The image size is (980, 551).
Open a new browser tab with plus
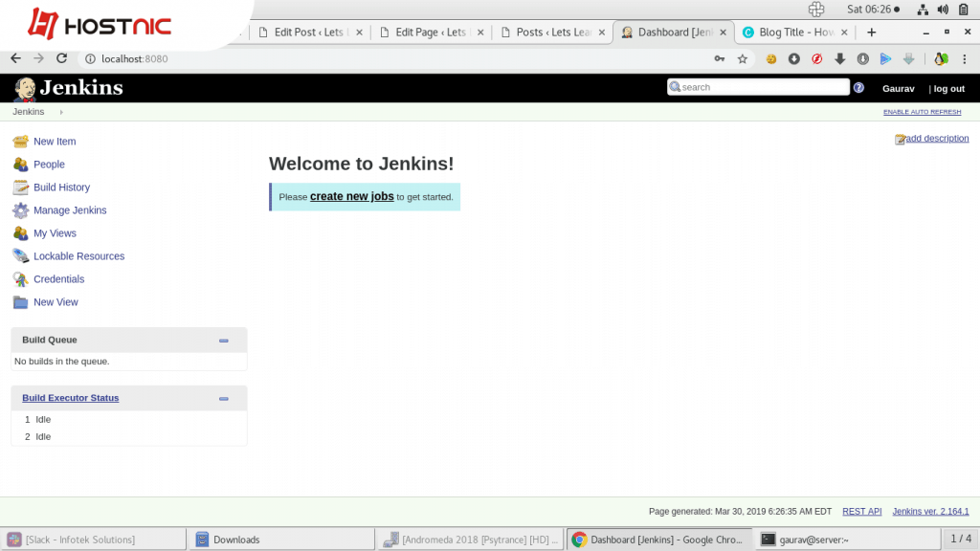click(871, 33)
